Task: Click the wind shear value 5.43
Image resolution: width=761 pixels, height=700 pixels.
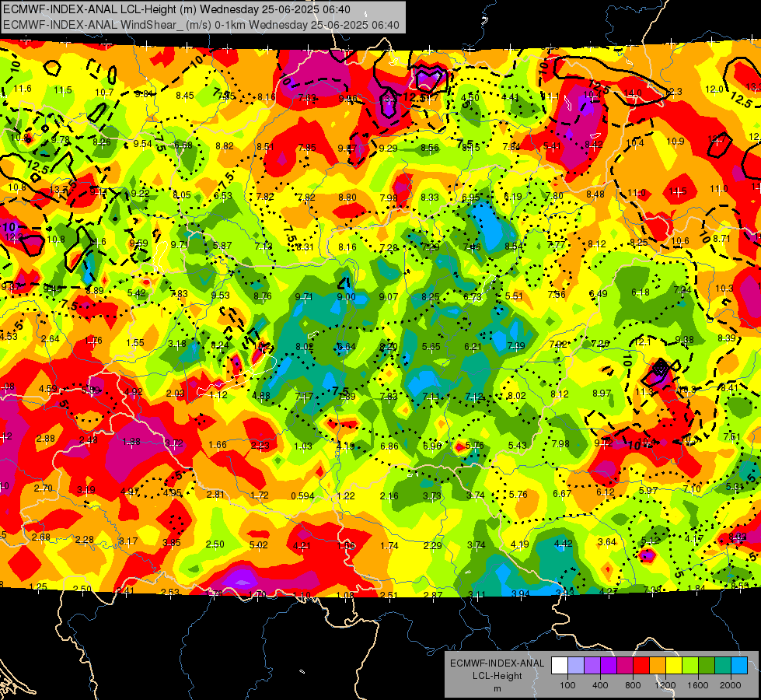Action: pos(518,445)
